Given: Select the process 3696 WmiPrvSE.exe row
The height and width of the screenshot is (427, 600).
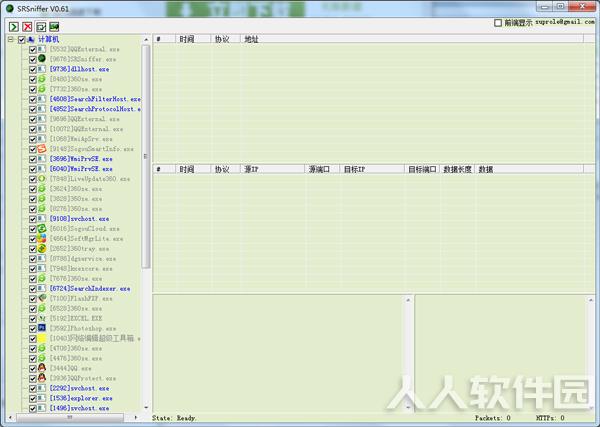Looking at the screenshot, I should tap(81, 159).
